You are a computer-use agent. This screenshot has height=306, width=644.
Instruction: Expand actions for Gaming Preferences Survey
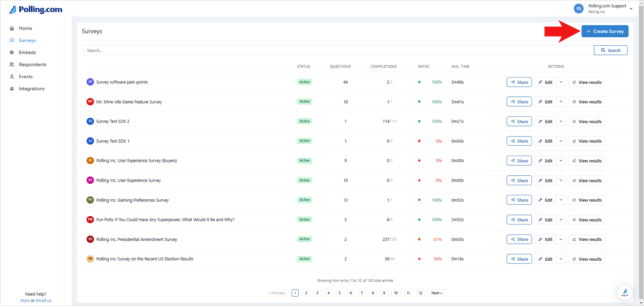(x=561, y=200)
